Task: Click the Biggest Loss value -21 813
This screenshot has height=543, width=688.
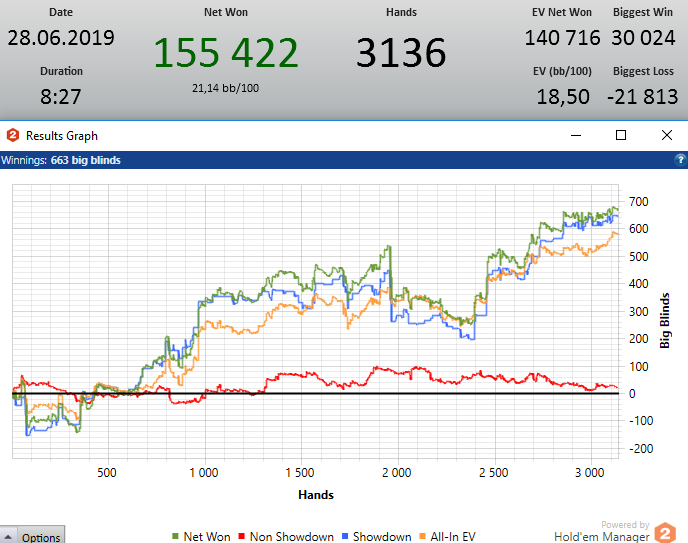Action: click(x=643, y=97)
